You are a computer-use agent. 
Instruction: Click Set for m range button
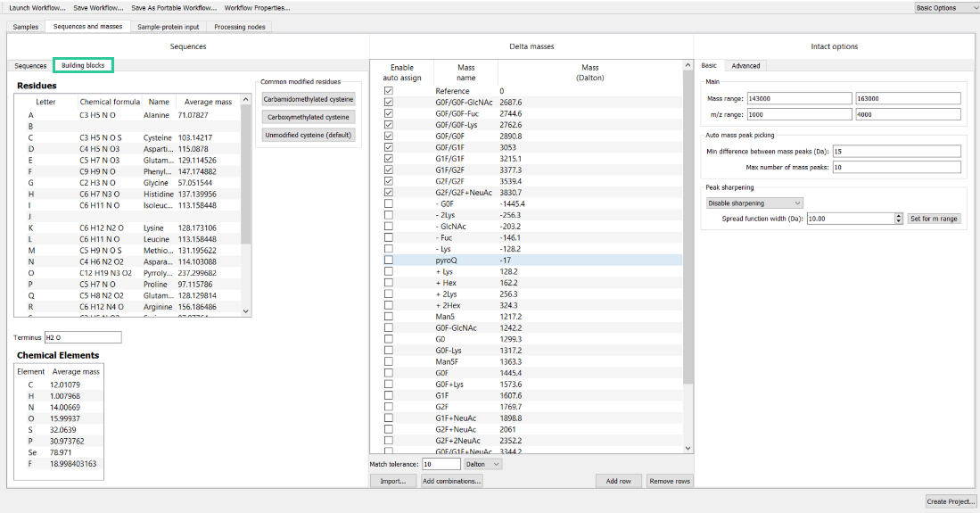(934, 219)
